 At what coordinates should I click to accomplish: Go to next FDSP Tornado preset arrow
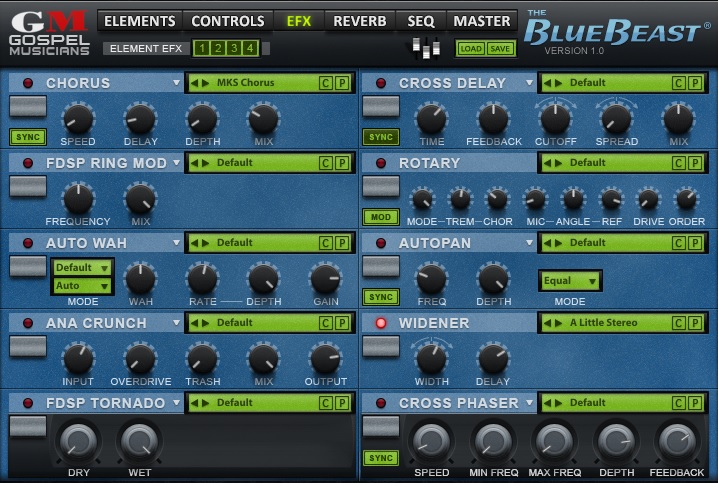206,403
